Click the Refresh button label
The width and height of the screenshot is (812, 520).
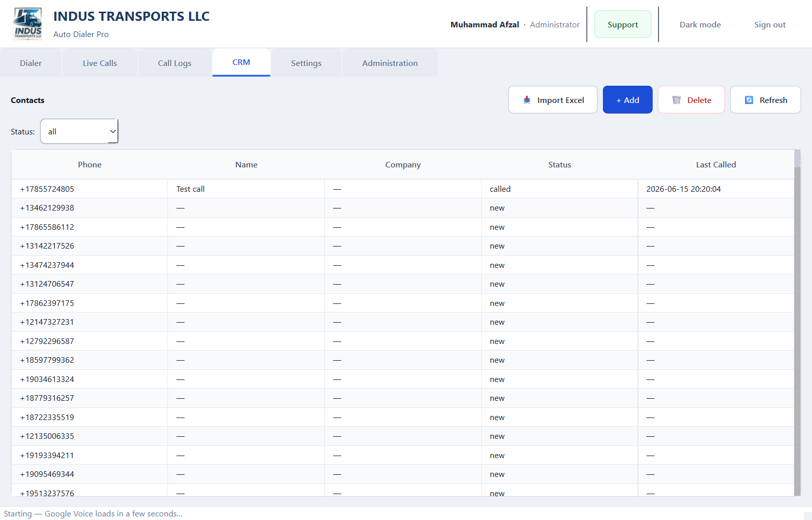[773, 100]
